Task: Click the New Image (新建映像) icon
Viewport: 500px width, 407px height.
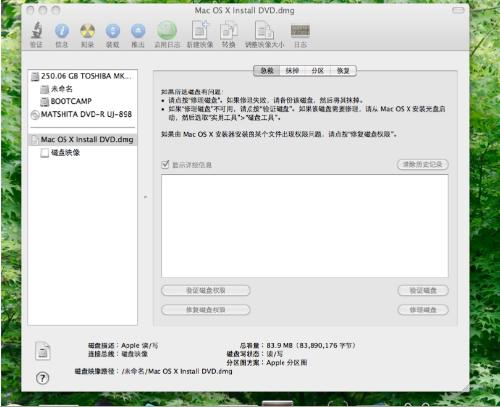Action: click(x=200, y=31)
